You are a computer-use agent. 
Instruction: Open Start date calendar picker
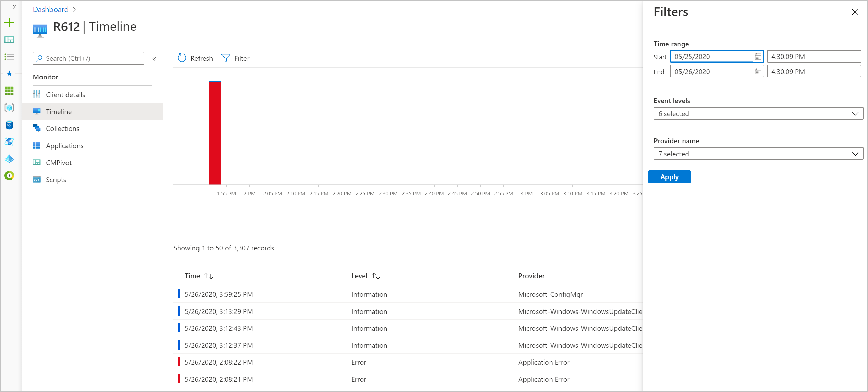coord(758,57)
